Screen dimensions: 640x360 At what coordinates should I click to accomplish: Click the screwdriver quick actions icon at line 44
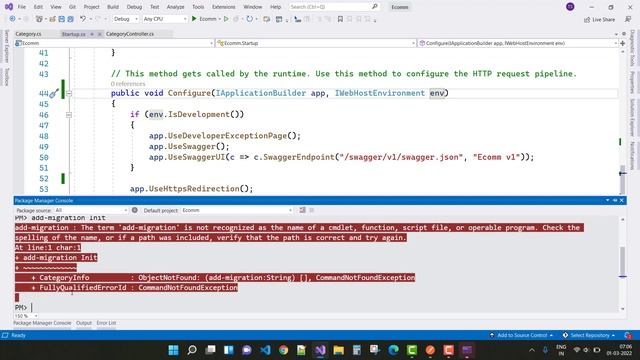[54, 94]
